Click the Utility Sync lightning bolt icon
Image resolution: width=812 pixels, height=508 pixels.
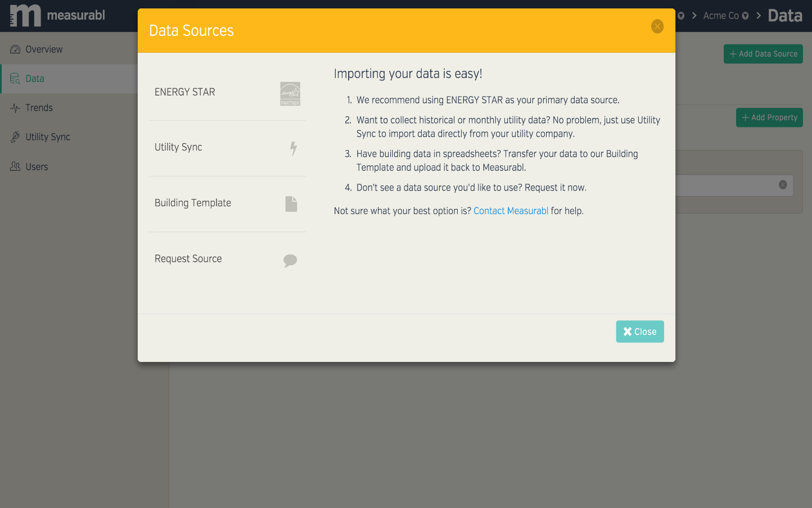point(294,148)
